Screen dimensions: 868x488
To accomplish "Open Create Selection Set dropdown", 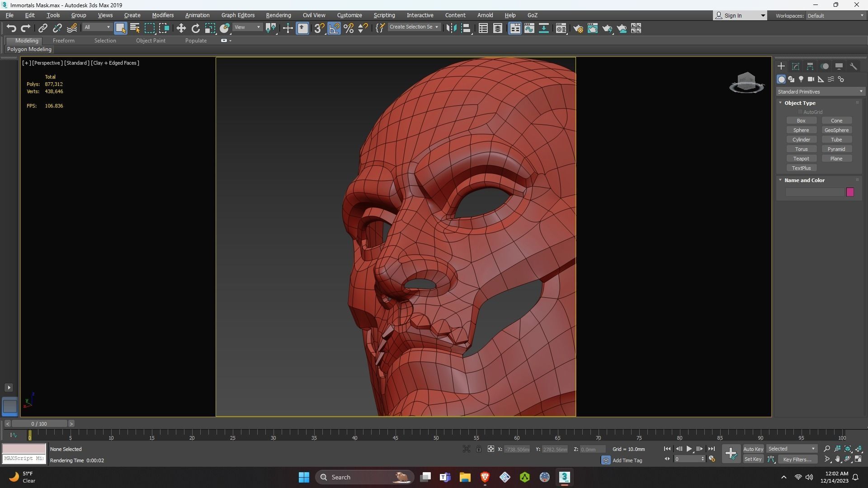I will click(x=414, y=27).
